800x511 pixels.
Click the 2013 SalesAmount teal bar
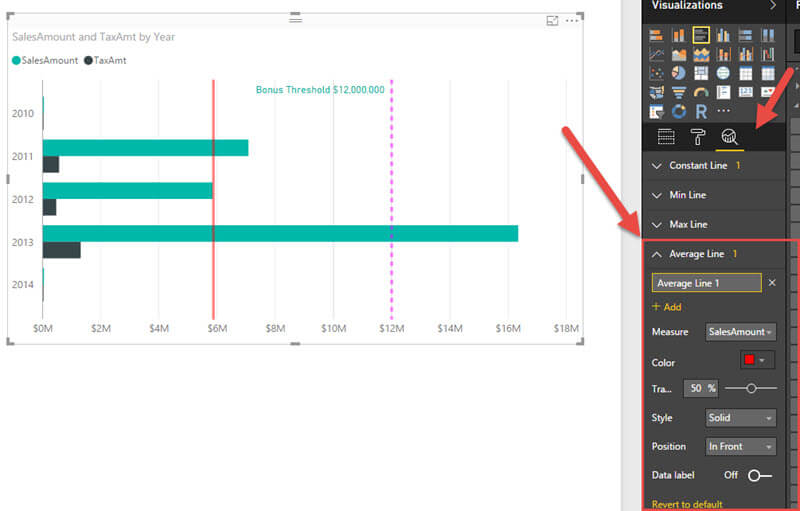(x=280, y=234)
